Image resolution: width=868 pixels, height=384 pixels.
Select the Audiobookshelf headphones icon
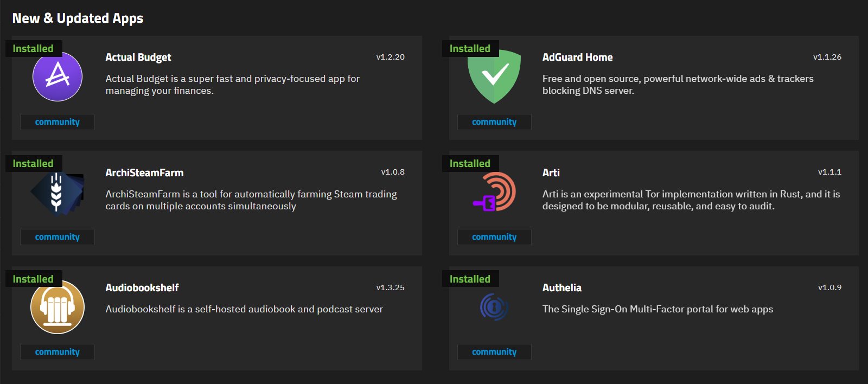point(58,307)
